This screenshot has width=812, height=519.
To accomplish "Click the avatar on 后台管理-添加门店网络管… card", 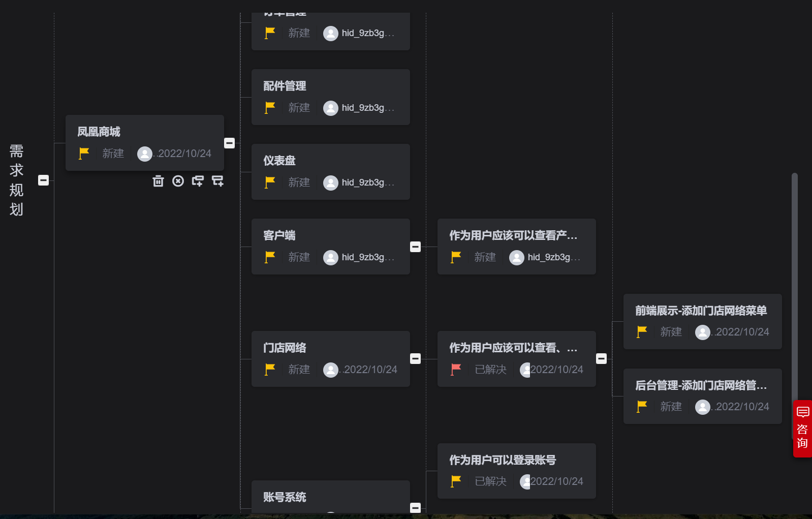I will click(702, 407).
